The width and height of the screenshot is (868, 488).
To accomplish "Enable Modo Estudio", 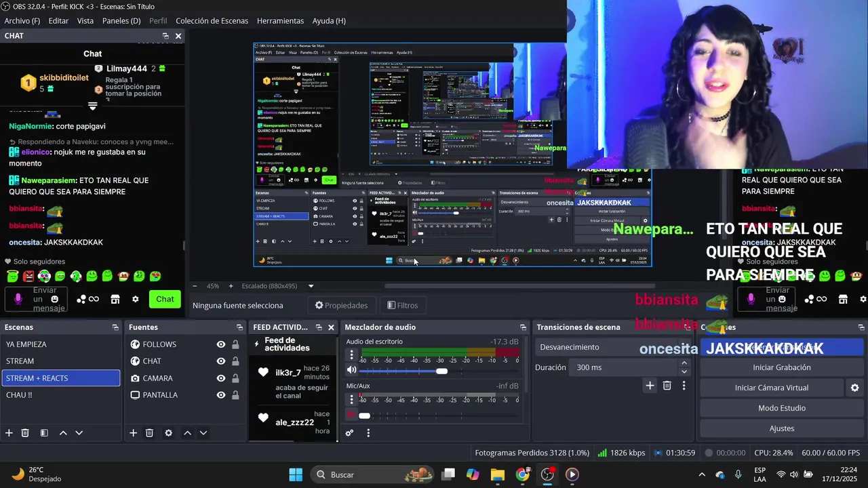I will pos(781,408).
